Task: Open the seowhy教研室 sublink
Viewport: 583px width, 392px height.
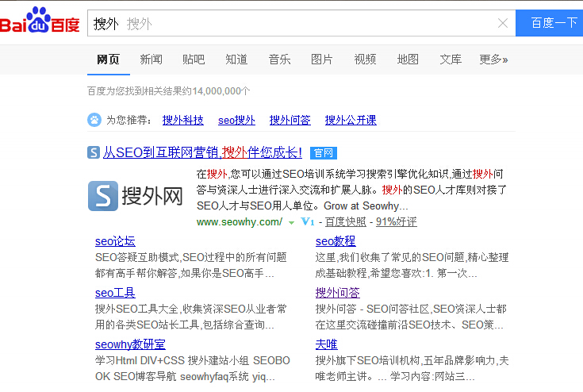Action: click(131, 344)
